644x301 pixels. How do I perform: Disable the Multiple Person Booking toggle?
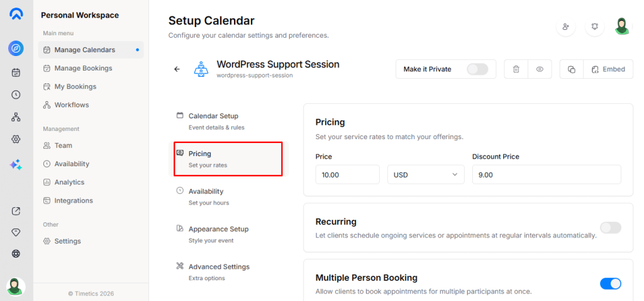[x=611, y=283]
